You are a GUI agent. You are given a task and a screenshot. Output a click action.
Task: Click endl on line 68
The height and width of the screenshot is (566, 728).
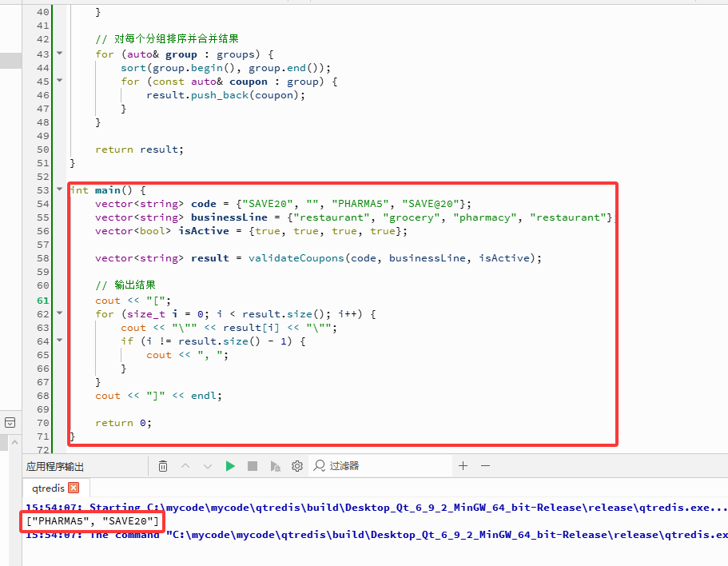[x=203, y=396]
